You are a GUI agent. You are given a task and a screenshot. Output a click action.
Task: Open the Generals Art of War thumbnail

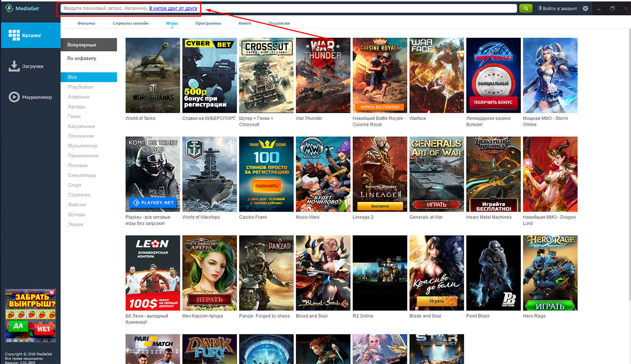(x=437, y=174)
